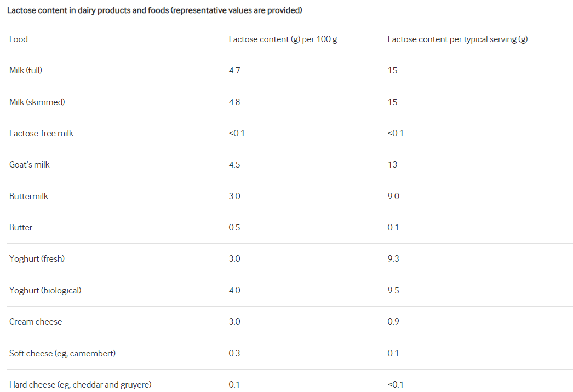Image resolution: width=573 pixels, height=392 pixels.
Task: Click the 4.7 value for full milk
Action: click(234, 71)
